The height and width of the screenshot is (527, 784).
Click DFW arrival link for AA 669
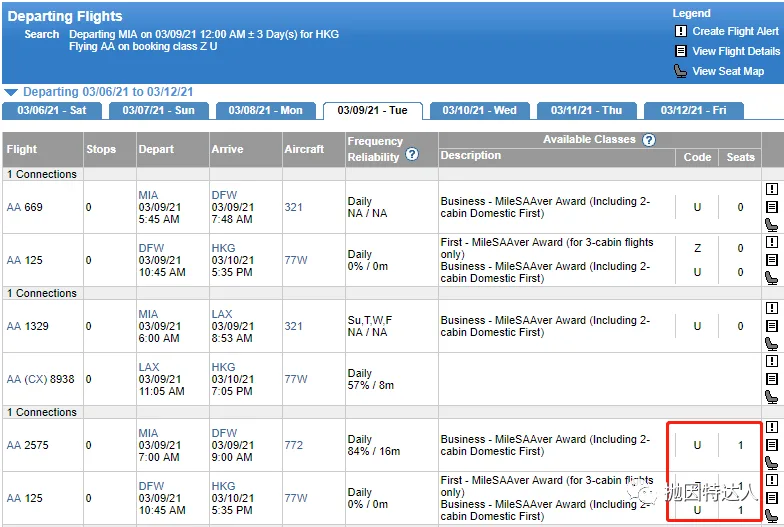[x=224, y=195]
